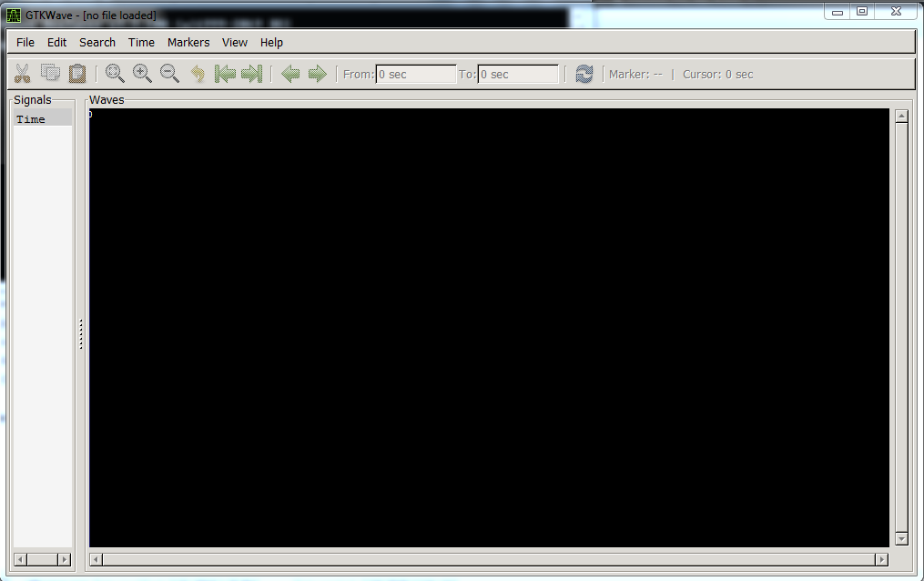Click the From time input field

(x=416, y=75)
